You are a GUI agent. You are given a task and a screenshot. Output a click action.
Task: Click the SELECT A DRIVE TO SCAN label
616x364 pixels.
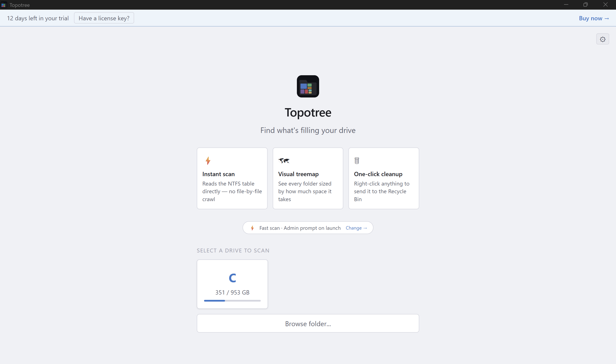[233, 251]
